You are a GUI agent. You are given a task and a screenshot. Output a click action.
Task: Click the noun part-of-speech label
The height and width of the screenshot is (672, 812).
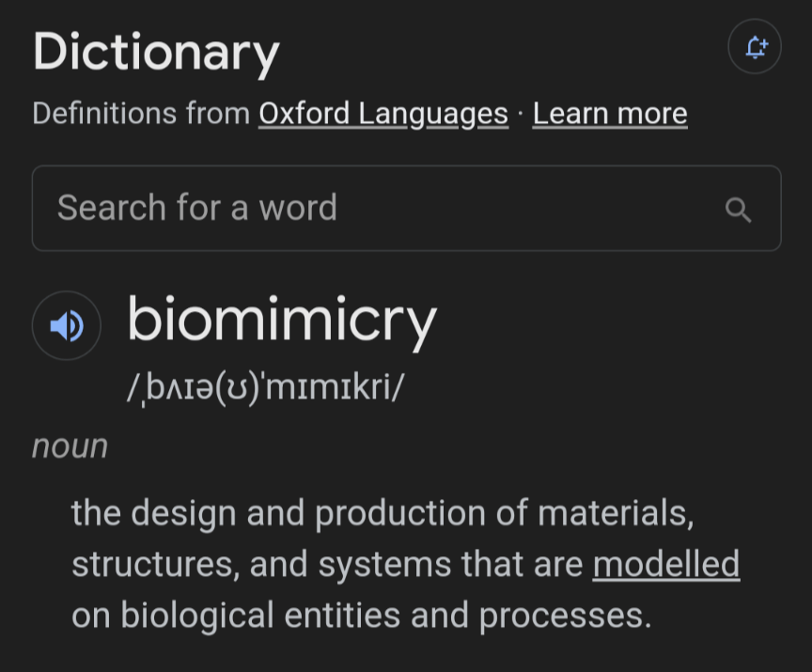[x=70, y=445]
